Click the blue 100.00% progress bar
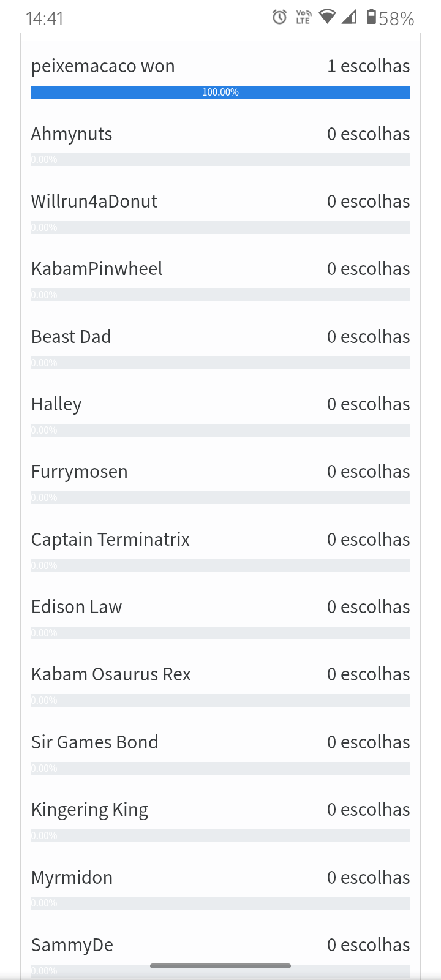The width and height of the screenshot is (441, 980). point(221,92)
